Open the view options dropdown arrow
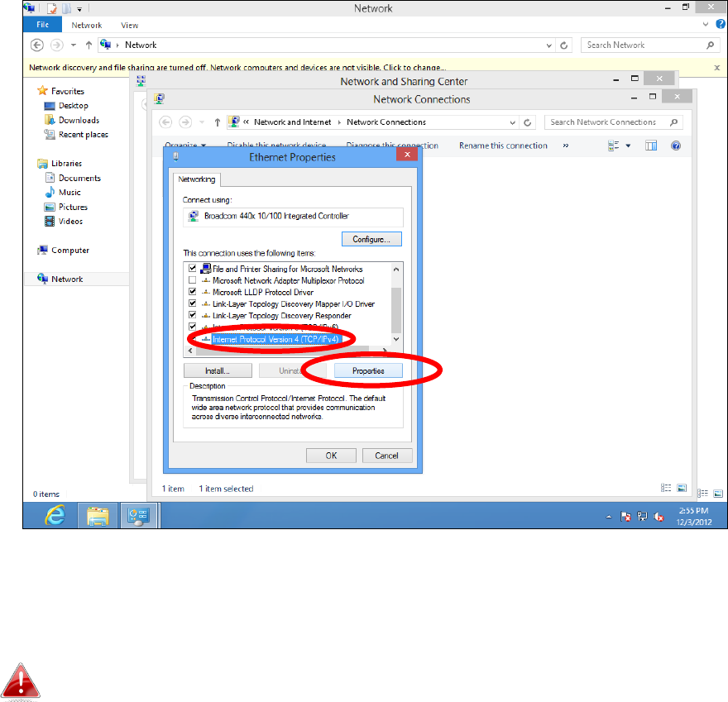This screenshot has width=728, height=702. coord(628,146)
